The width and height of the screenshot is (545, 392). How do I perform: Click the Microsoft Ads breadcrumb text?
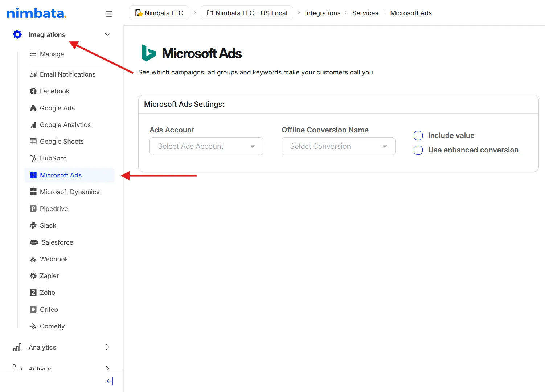pyautogui.click(x=411, y=13)
